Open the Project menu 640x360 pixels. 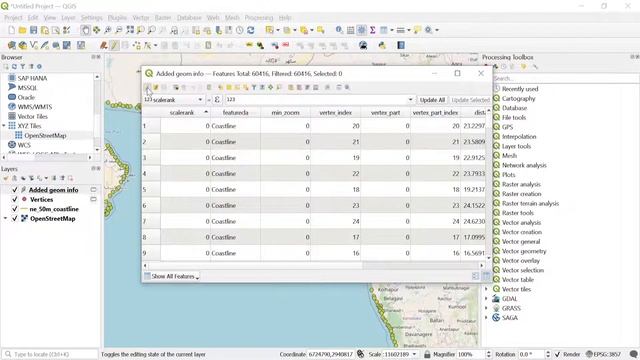(x=13, y=18)
